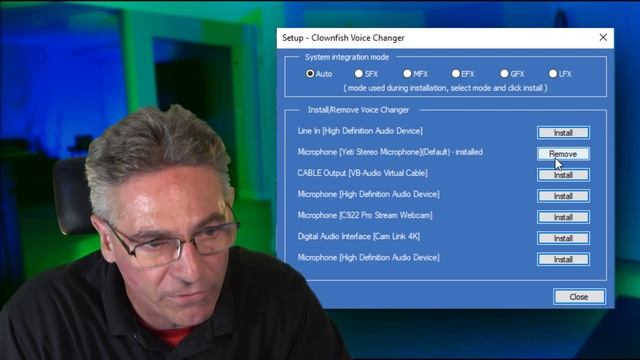Pick the EFX integration mode
This screenshot has width=640, height=360.
[456, 74]
